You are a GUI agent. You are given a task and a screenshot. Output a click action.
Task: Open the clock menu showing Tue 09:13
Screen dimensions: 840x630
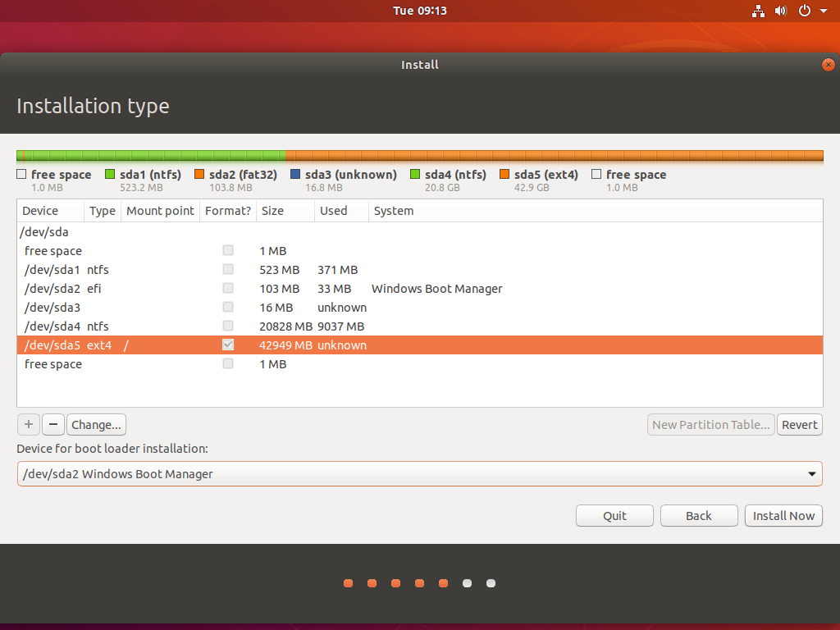(419, 11)
